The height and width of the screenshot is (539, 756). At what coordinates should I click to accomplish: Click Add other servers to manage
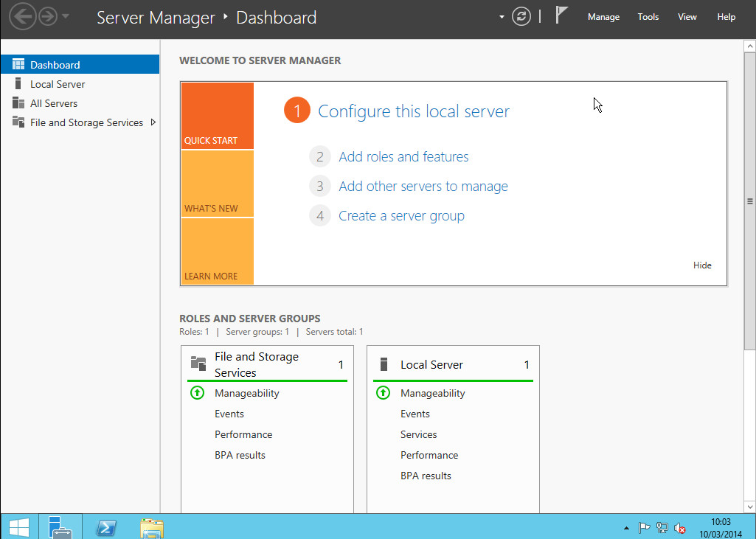point(423,186)
